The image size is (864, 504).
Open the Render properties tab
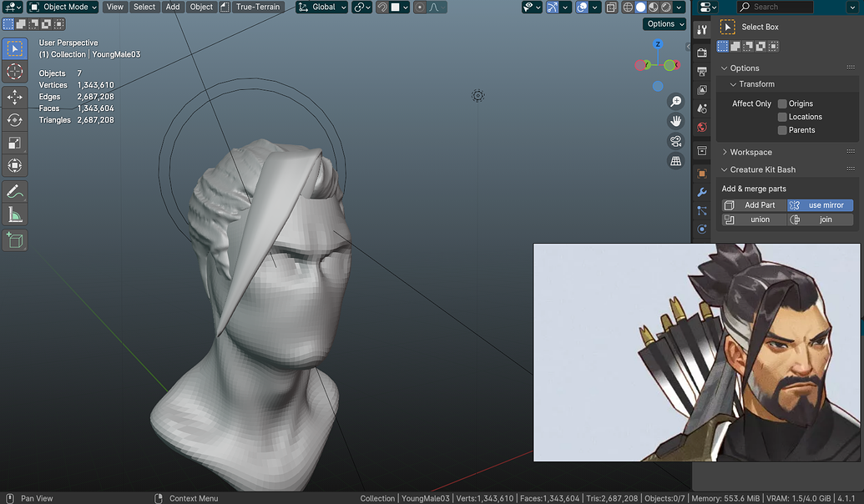[x=701, y=53]
